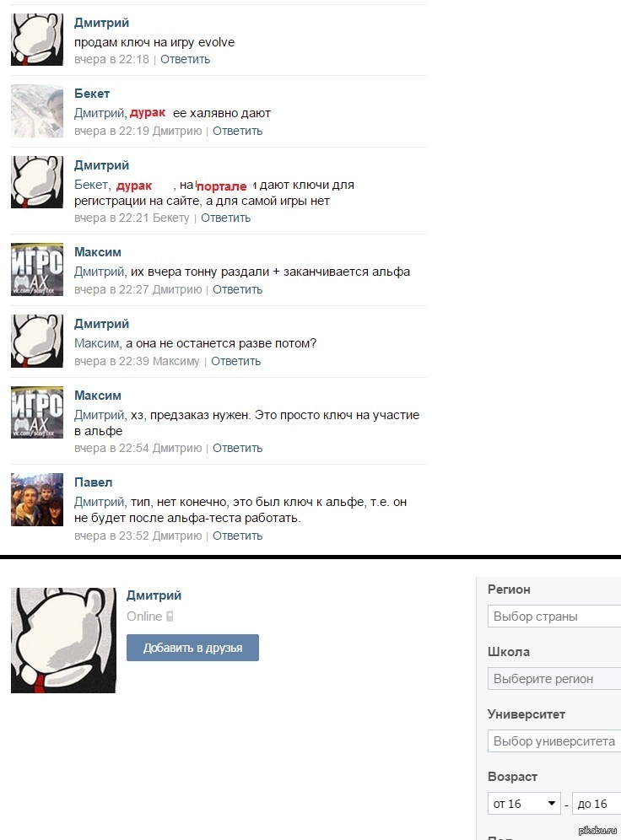Click Дмитрий's name in the profile search result
The height and width of the screenshot is (840, 621).
tap(154, 595)
